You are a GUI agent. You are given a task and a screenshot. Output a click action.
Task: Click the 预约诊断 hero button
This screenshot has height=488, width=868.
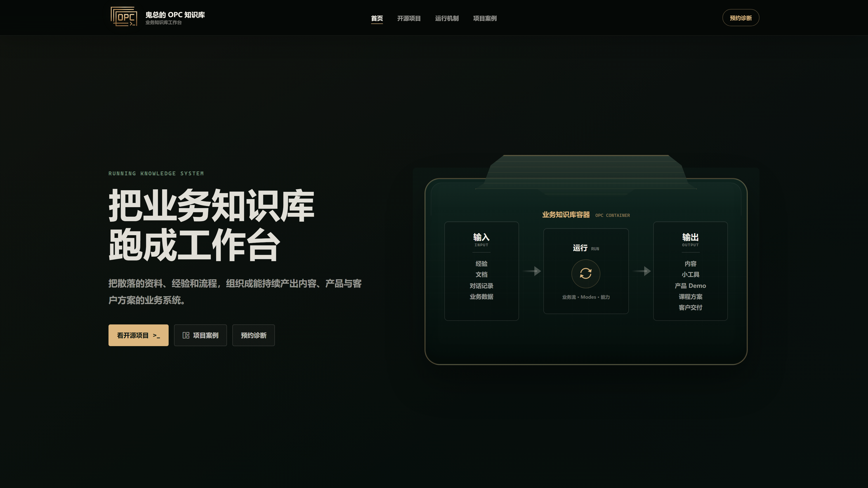tap(253, 335)
